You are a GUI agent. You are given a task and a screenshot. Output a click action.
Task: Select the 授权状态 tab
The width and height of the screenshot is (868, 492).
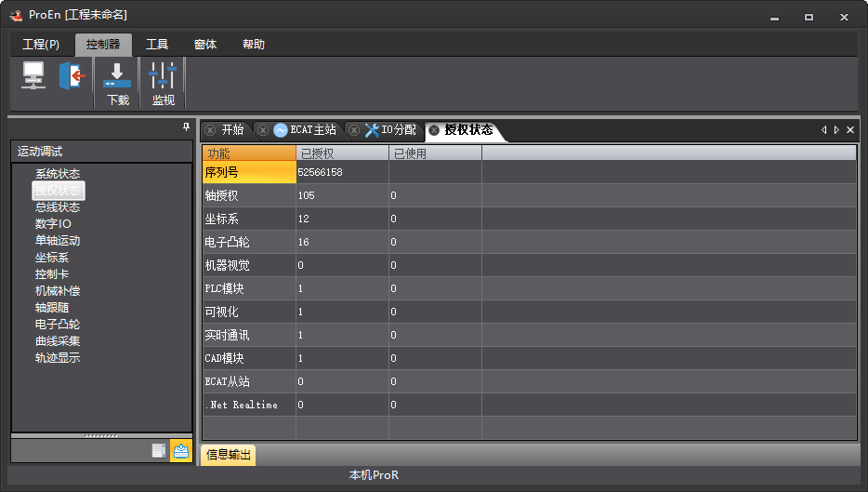[x=468, y=129]
